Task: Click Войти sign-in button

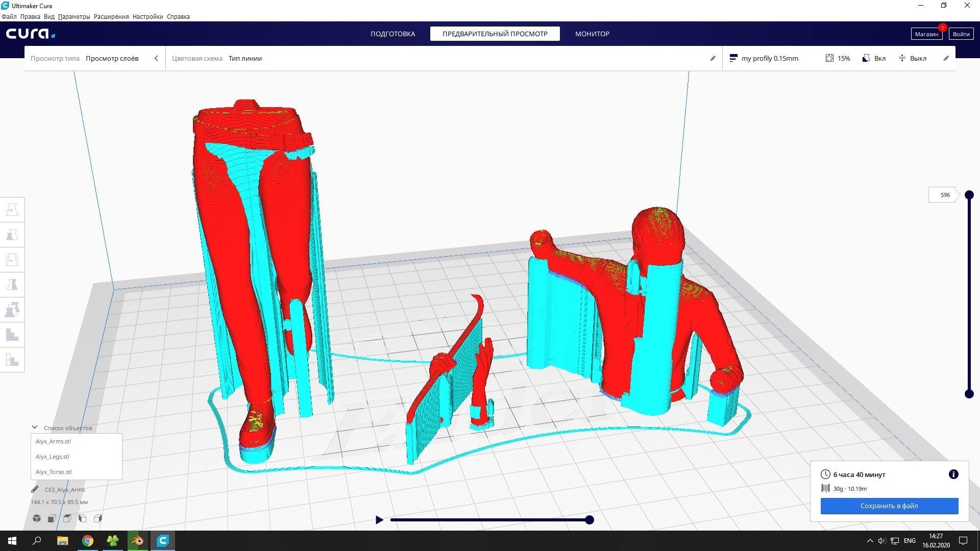Action: [x=961, y=34]
